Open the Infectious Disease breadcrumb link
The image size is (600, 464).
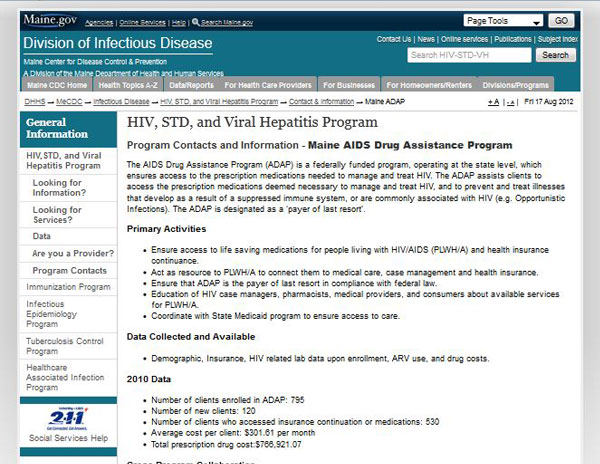[x=121, y=102]
